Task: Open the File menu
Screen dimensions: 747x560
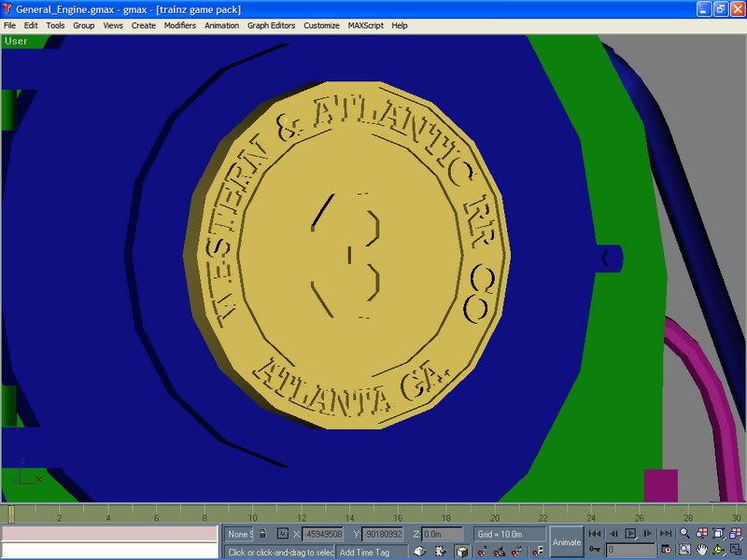Action: tap(9, 26)
